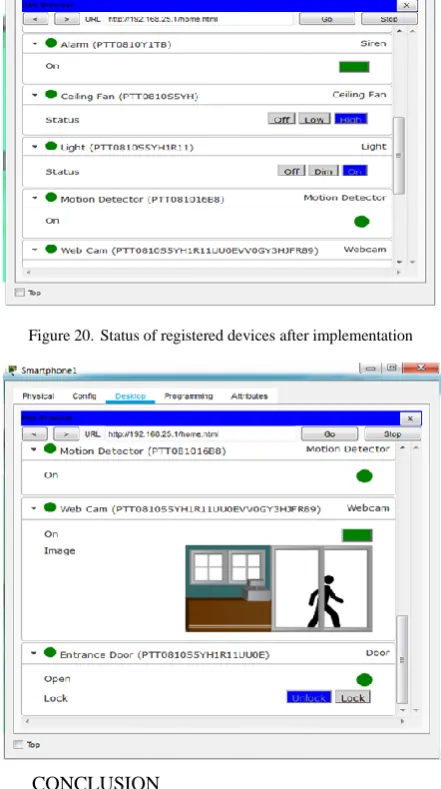Image resolution: width=441 pixels, height=789 pixels.
Task: Collapse the Ceiling Fan (PTT0810S5YH) row
Action: [x=35, y=96]
